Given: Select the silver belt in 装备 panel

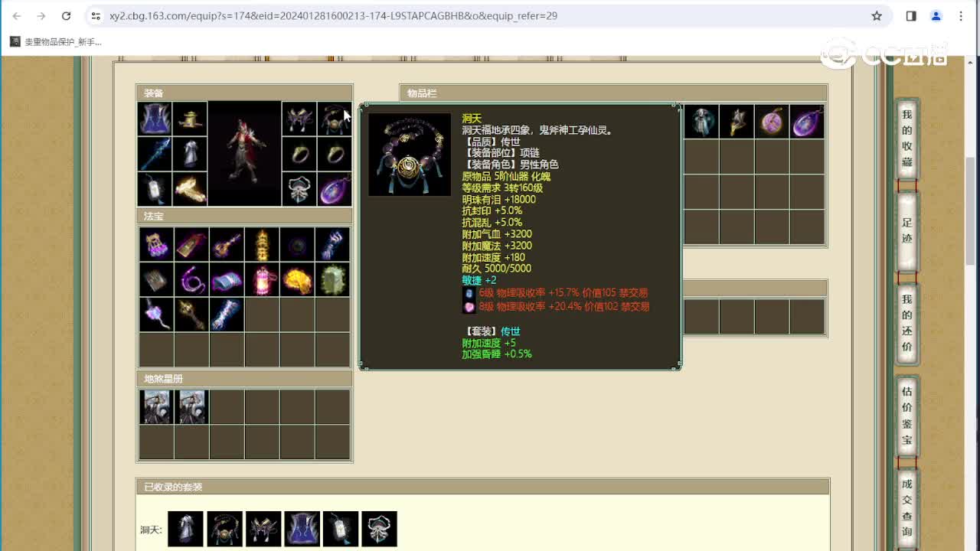Looking at the screenshot, I should tap(299, 188).
